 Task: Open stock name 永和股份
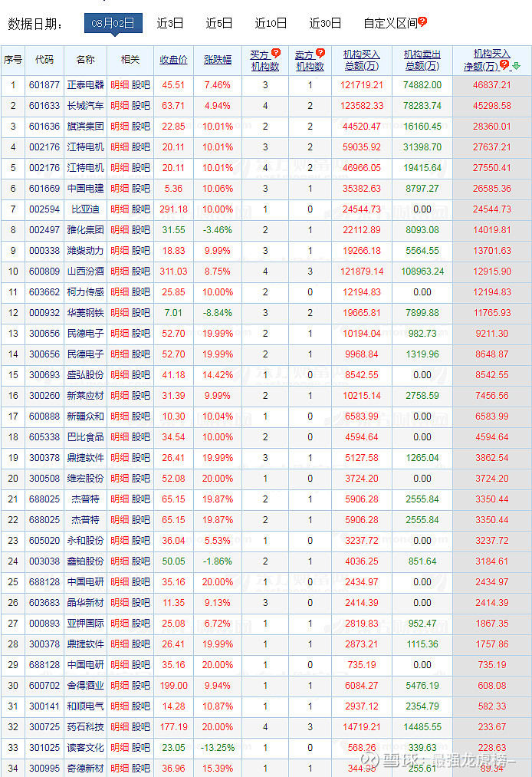[85, 541]
